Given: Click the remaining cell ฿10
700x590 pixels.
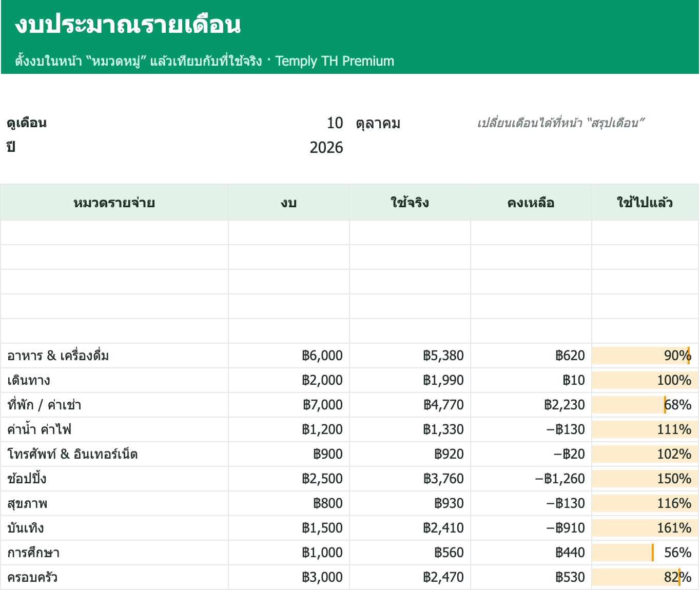Looking at the screenshot, I should [531, 380].
